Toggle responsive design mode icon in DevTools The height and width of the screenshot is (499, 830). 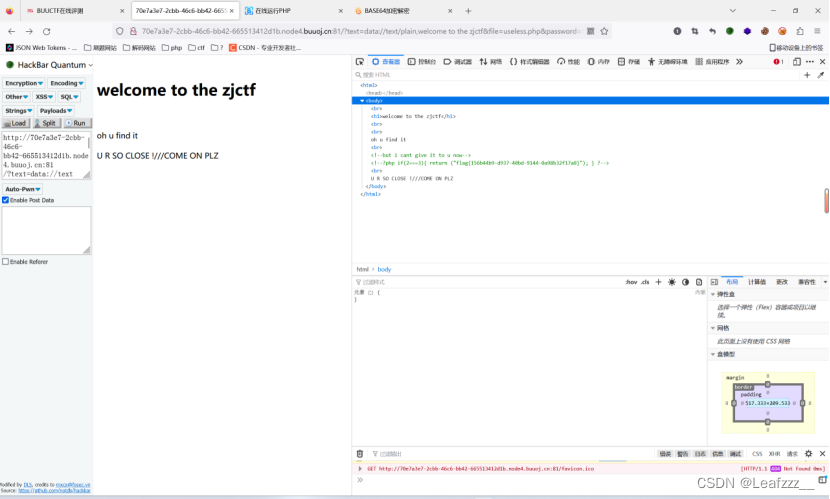(797, 62)
